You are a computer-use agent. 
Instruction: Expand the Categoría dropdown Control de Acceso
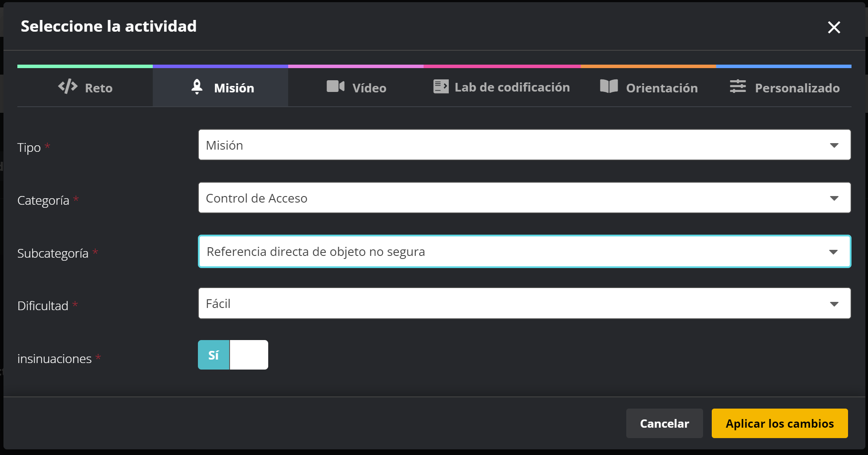coord(524,198)
